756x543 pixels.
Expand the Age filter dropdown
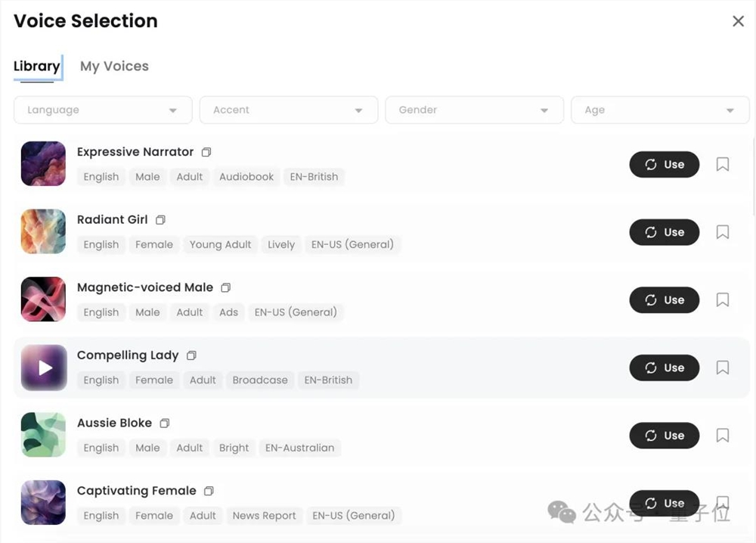click(x=659, y=110)
